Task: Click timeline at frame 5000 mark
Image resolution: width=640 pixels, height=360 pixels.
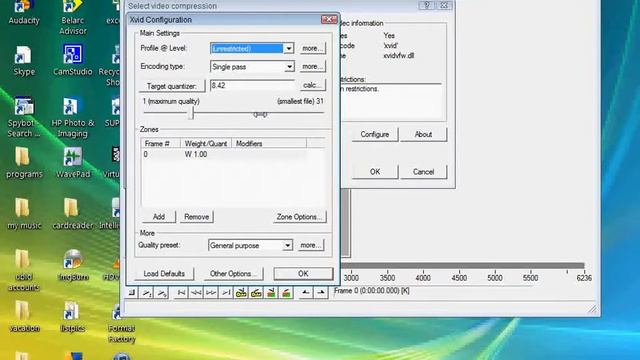Action: point(495,278)
